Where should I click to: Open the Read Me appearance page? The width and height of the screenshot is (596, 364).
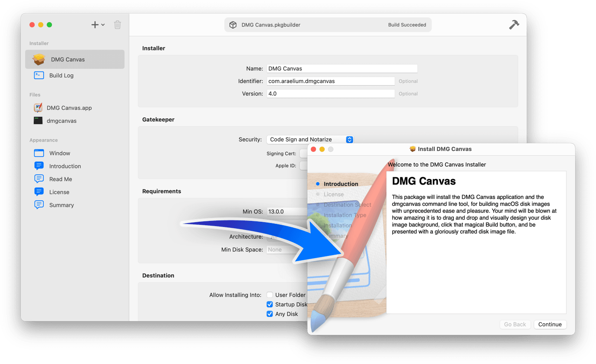click(61, 179)
